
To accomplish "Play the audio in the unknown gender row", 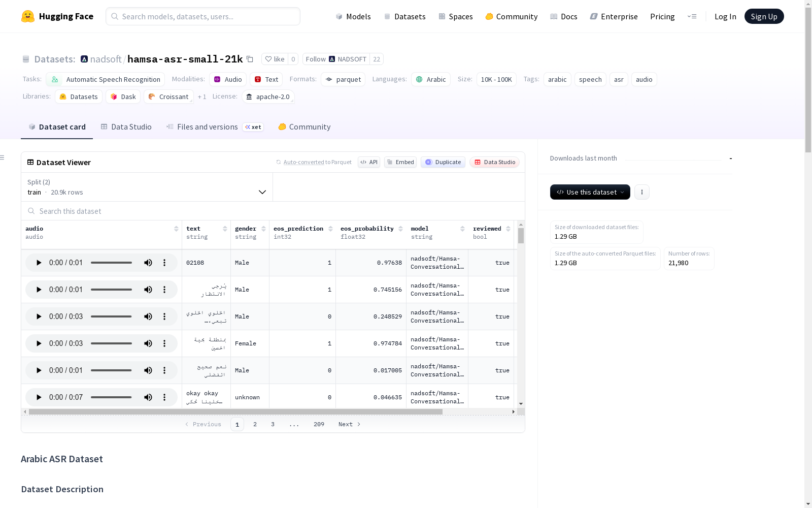I will pos(39,397).
